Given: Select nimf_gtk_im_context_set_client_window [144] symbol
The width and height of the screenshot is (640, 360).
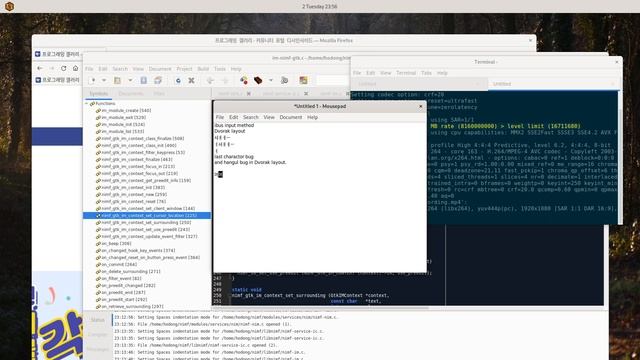Looking at the screenshot, I should pyautogui.click(x=148, y=209).
